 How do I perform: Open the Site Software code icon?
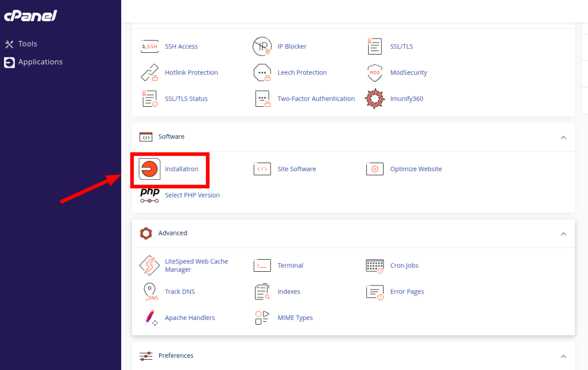[262, 169]
